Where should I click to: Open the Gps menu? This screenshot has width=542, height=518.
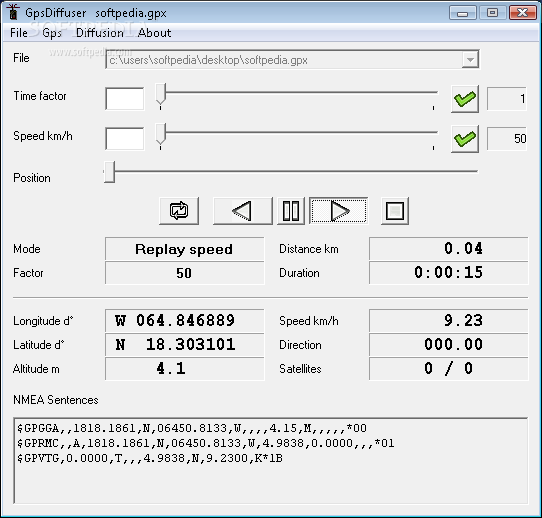click(52, 33)
